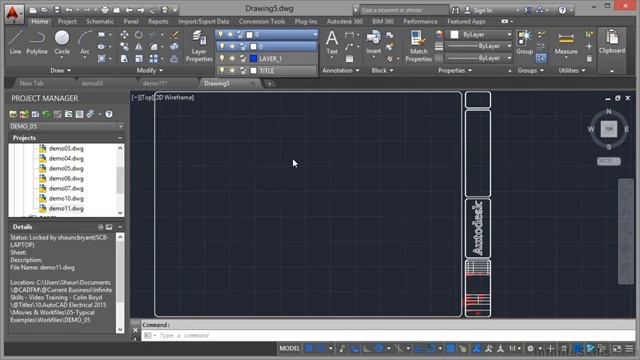
Task: Open the Conversion Tools tab
Action: (262, 21)
